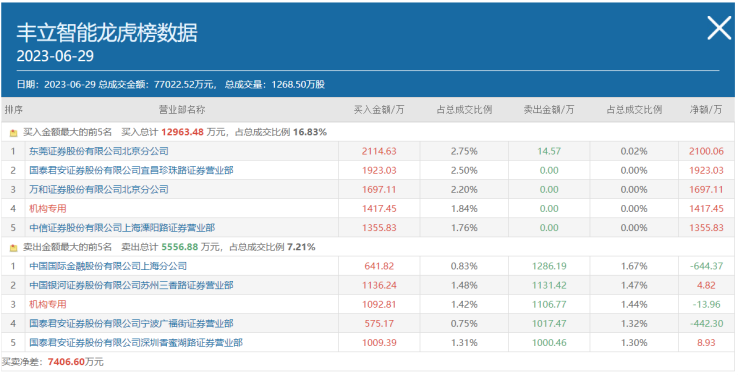This screenshot has height=376, width=739.
Task: Click the 净额/万 column header
Action: point(706,110)
